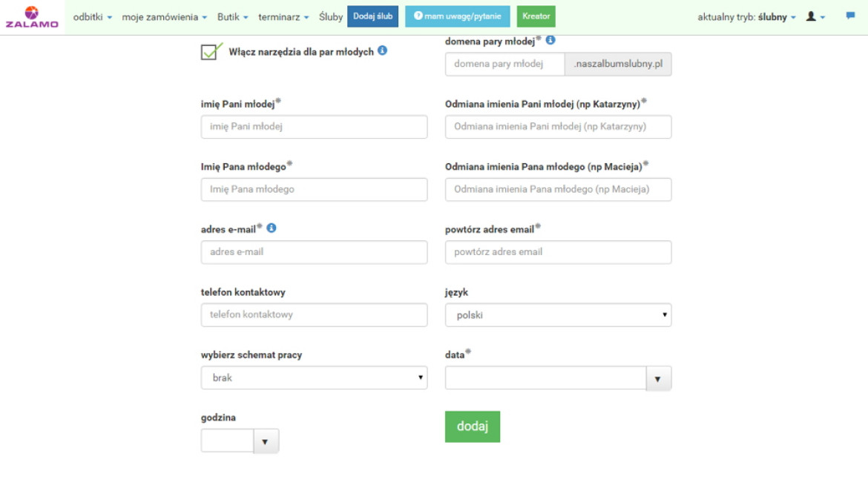
Task: Click the mam uwagę/pytanie button
Action: (457, 16)
